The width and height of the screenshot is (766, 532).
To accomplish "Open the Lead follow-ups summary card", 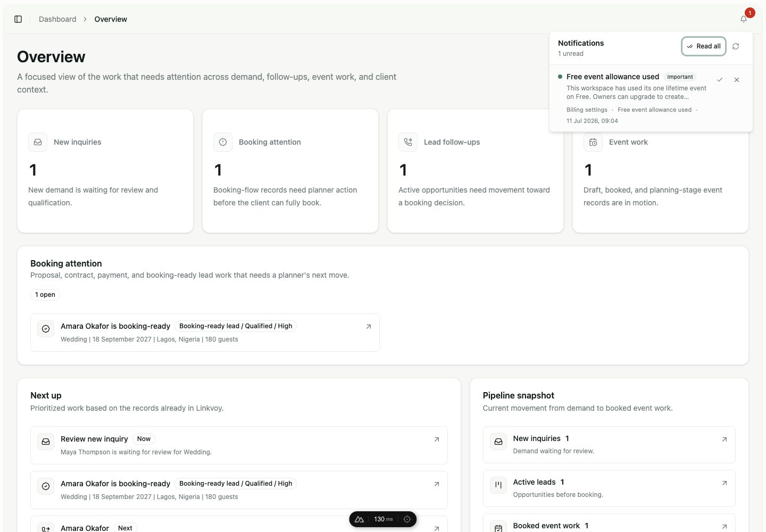I will pyautogui.click(x=476, y=171).
